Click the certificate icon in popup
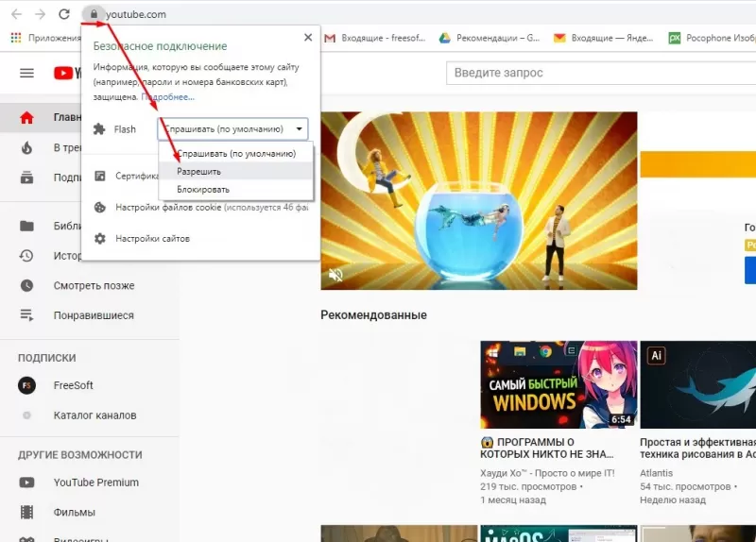The width and height of the screenshot is (756, 542). click(x=100, y=176)
